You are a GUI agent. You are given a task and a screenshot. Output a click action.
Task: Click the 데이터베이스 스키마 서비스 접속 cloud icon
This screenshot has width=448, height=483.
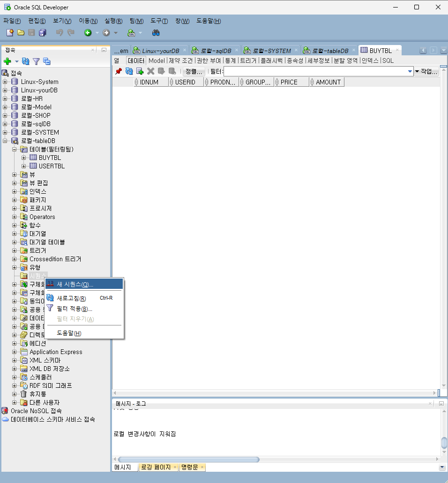(5, 419)
